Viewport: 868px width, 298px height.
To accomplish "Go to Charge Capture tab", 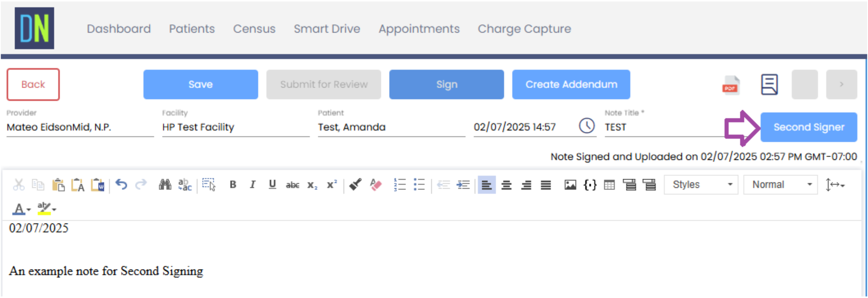I will tap(524, 29).
